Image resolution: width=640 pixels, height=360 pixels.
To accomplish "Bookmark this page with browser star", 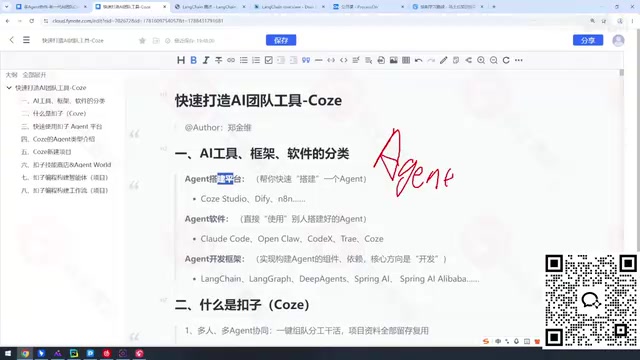I will point(604,21).
